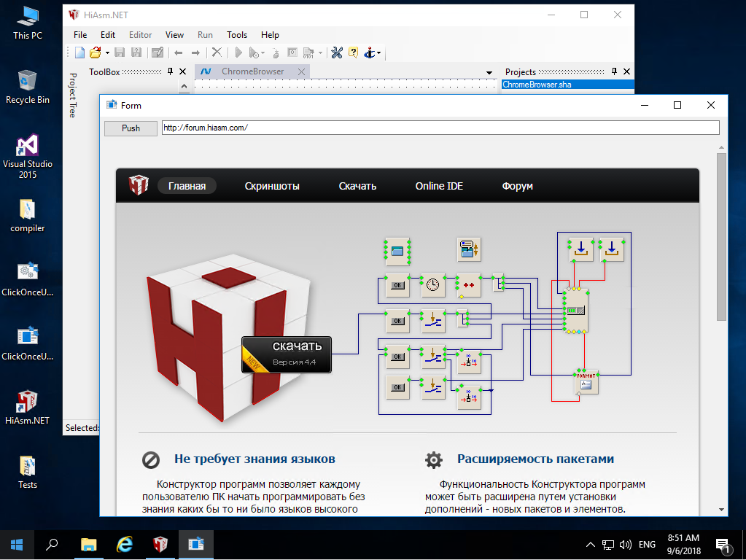Click the HiAsm cube logo on webpage
Screen dimensions: 746x560
tap(139, 185)
